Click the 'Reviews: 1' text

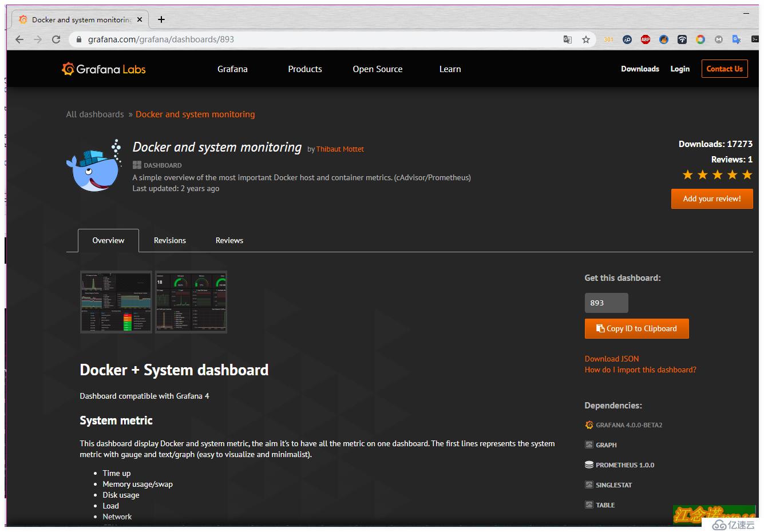(732, 160)
